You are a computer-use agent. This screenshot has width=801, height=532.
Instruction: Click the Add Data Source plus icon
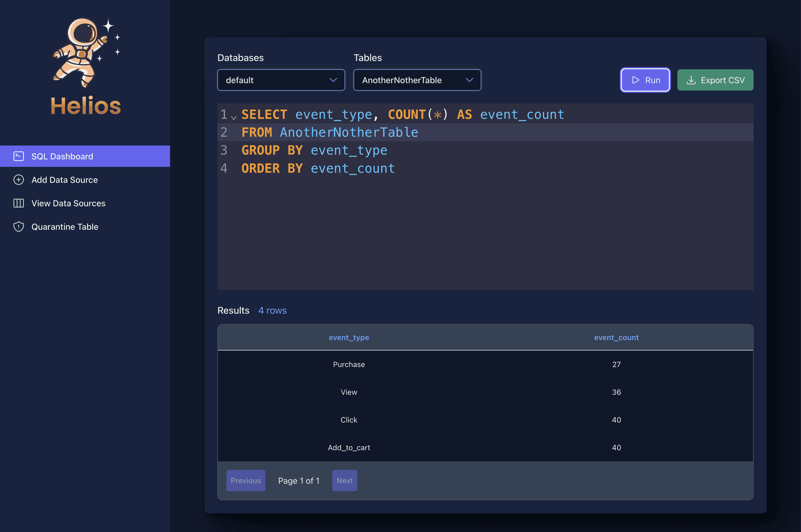pyautogui.click(x=19, y=179)
